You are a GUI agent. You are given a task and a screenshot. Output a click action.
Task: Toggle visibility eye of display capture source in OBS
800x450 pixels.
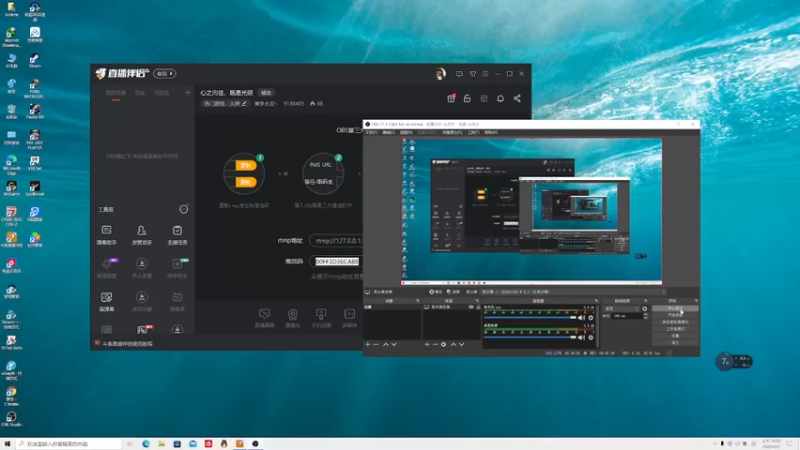(x=471, y=307)
